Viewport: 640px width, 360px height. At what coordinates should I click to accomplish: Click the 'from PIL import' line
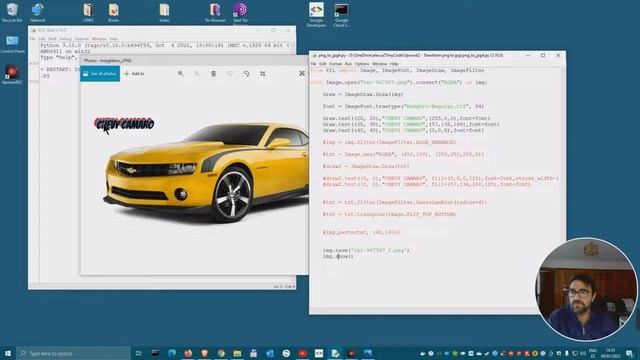coord(398,70)
